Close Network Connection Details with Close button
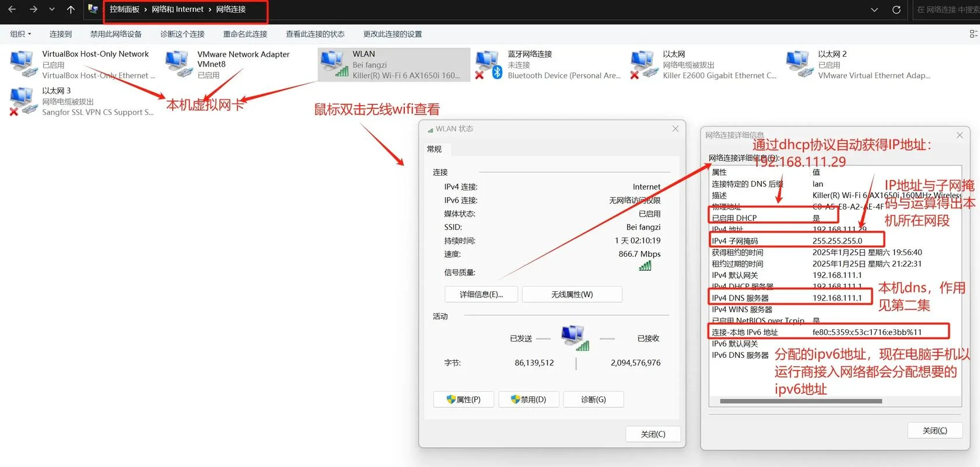 [935, 430]
